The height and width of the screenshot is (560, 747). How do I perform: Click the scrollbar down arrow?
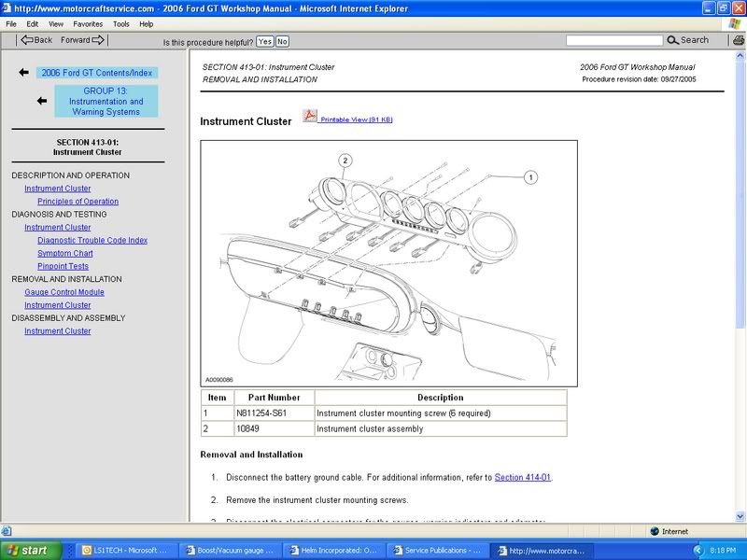click(x=740, y=516)
